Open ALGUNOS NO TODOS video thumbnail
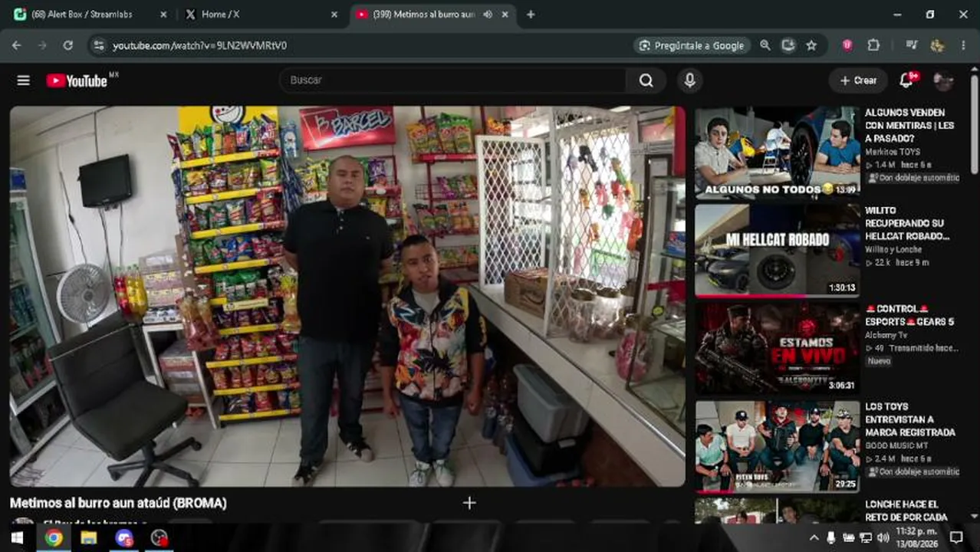This screenshot has width=980, height=552. pyautogui.click(x=778, y=152)
